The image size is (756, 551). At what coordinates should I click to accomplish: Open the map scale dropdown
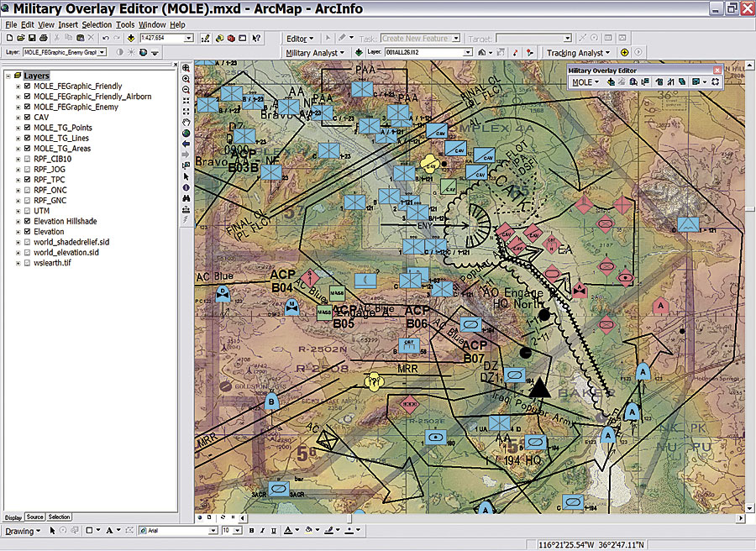[x=189, y=38]
